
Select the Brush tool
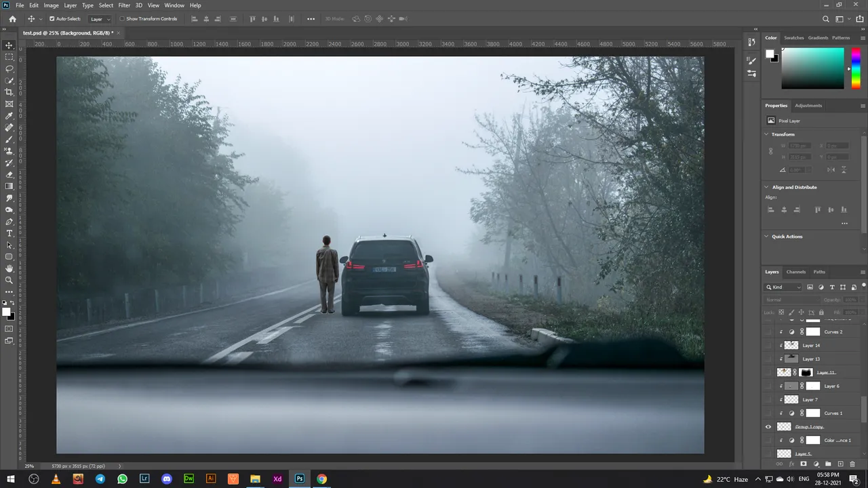coord(9,139)
